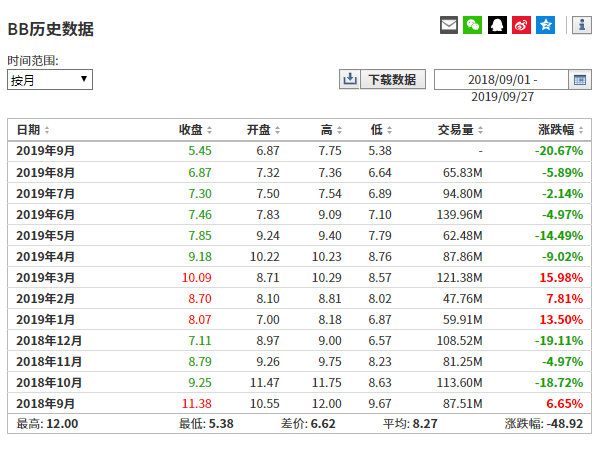
Task: Share via the email envelope icon
Action: click(x=449, y=25)
